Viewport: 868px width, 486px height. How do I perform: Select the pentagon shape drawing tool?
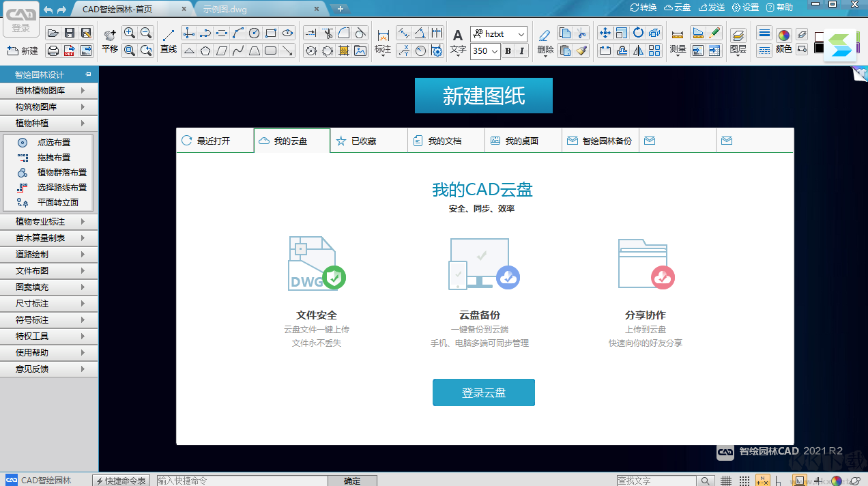pos(205,49)
